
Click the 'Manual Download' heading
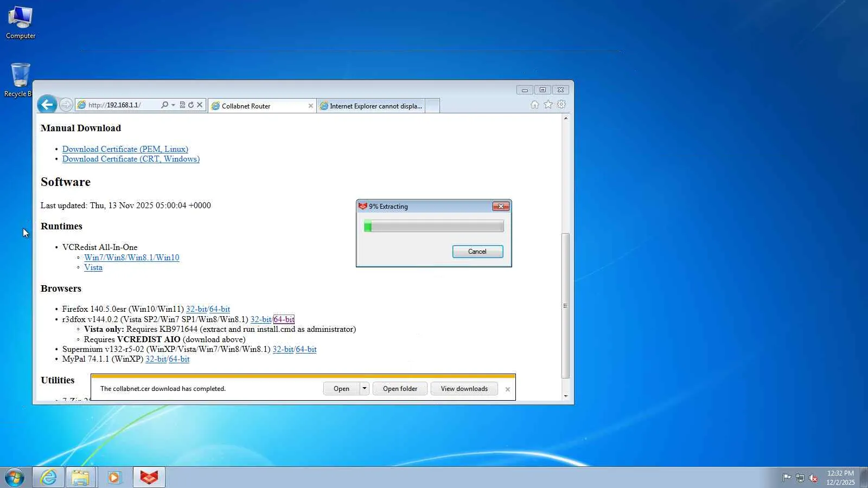[x=81, y=128]
